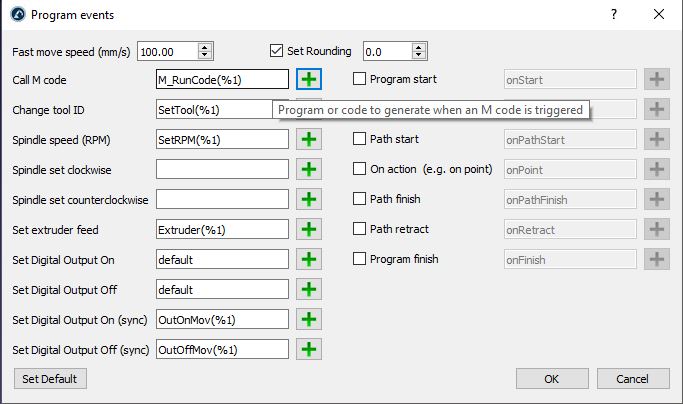The image size is (683, 404).
Task: Click the Call M code text field
Action: [x=222, y=79]
